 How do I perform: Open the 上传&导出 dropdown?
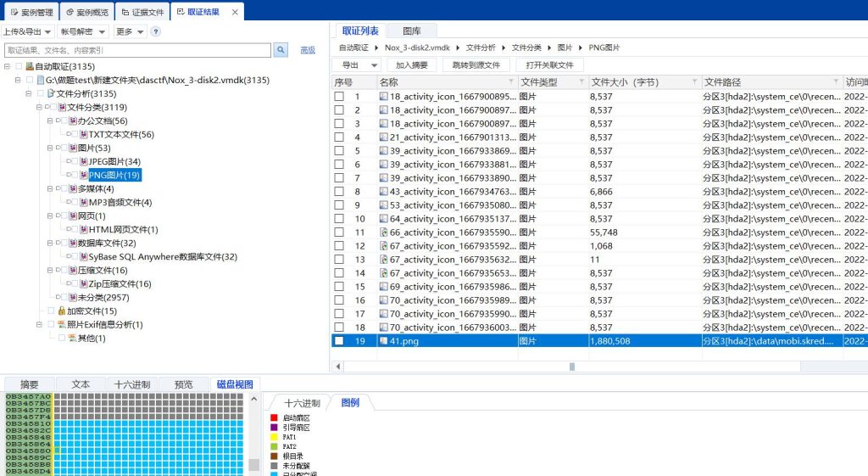point(27,31)
